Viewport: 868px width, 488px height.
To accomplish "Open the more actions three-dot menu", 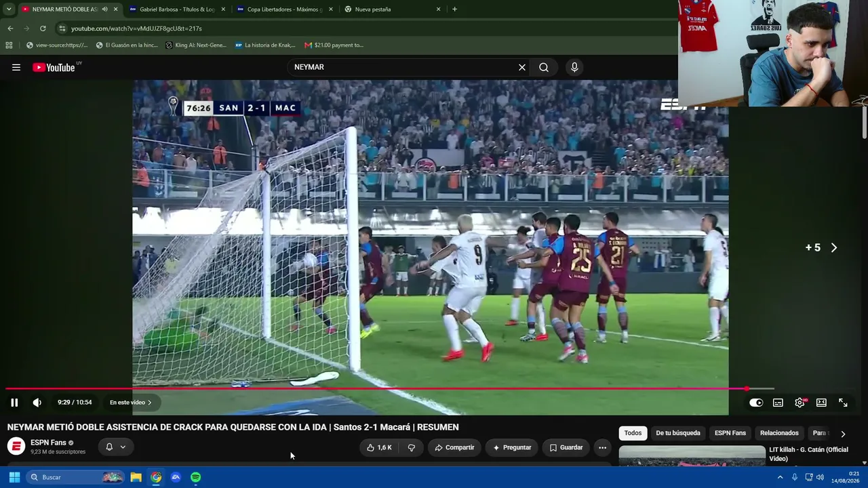I will click(602, 447).
